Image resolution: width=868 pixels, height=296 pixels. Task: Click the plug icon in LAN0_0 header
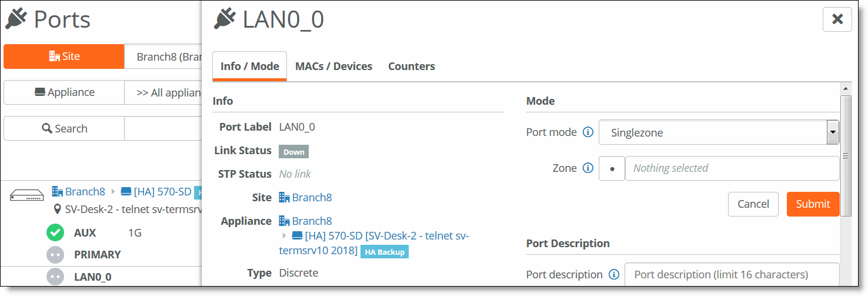click(225, 19)
